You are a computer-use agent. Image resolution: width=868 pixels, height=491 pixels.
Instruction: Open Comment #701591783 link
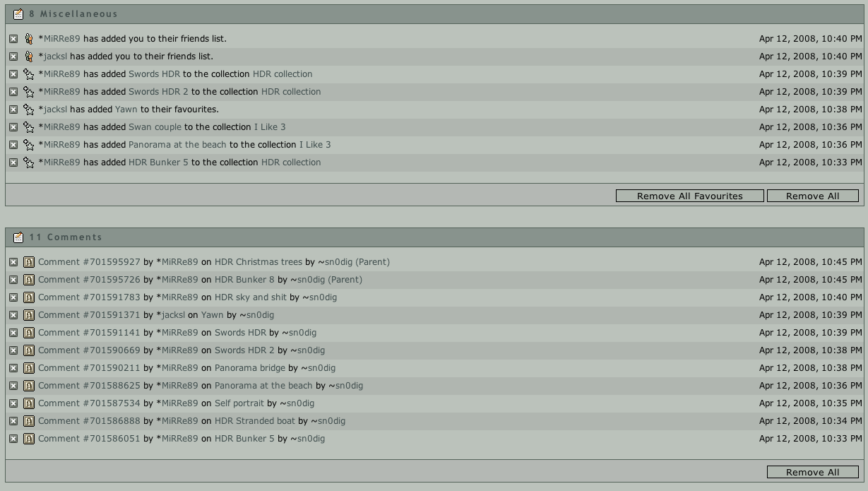click(x=89, y=297)
